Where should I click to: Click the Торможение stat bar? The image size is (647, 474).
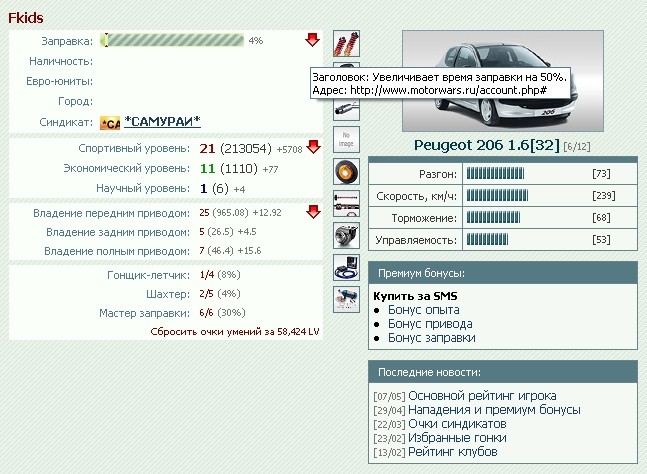click(494, 217)
